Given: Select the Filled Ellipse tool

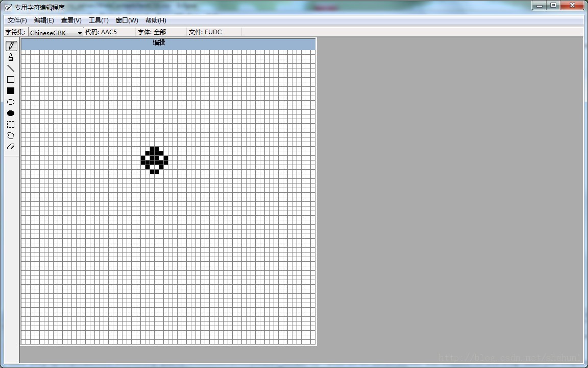Looking at the screenshot, I should click(x=11, y=113).
